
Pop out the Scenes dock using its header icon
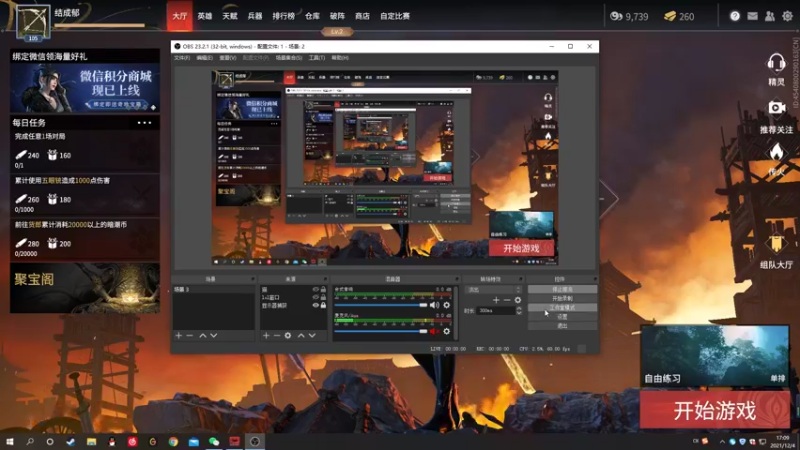[252, 279]
